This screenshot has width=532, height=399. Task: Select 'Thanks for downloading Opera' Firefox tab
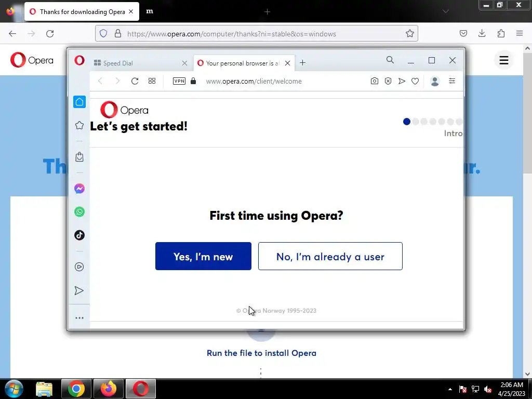(82, 11)
